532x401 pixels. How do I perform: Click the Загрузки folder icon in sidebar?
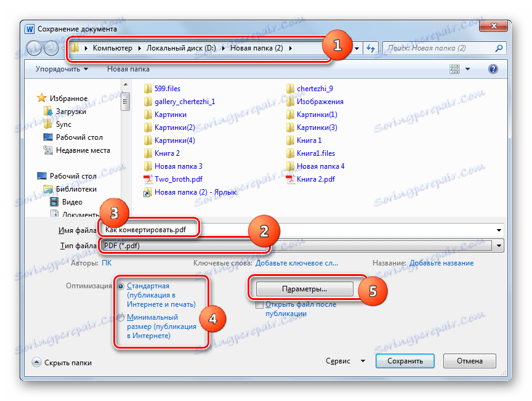click(x=48, y=111)
